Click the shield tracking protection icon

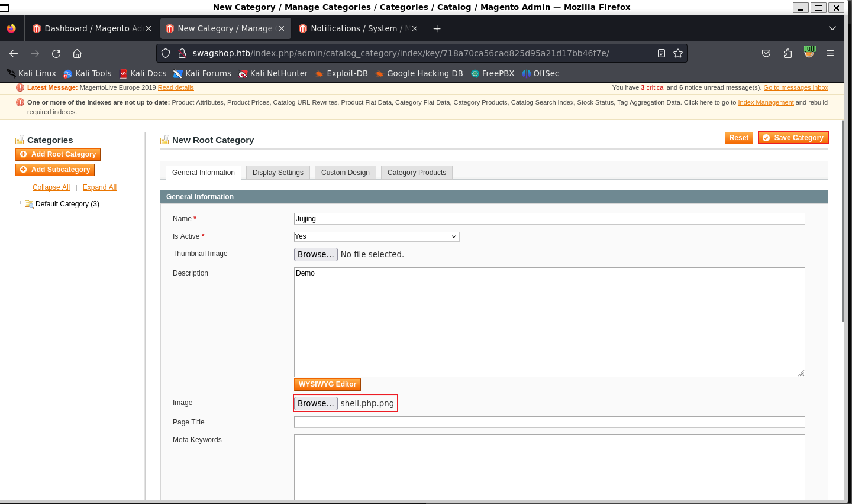[165, 53]
